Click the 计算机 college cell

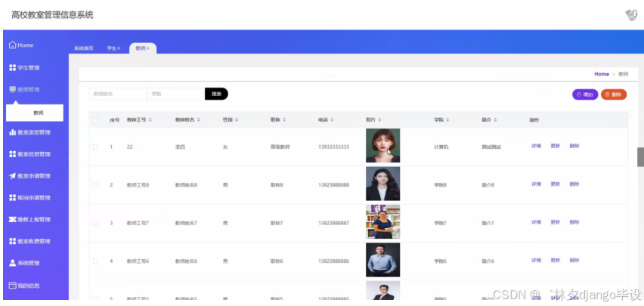(x=441, y=147)
